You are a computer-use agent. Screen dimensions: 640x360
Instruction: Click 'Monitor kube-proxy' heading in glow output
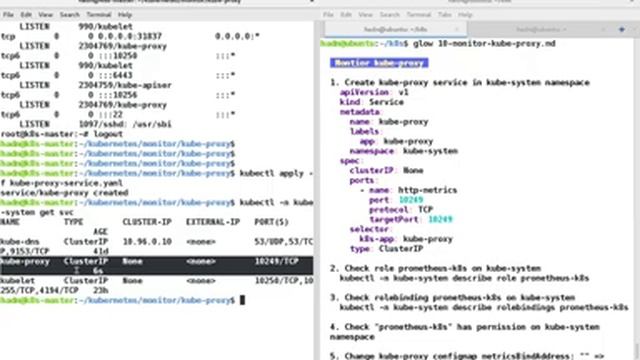pos(379,63)
